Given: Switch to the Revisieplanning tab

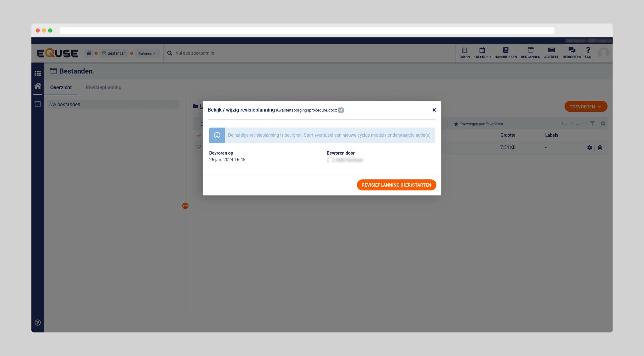Looking at the screenshot, I should point(103,87).
